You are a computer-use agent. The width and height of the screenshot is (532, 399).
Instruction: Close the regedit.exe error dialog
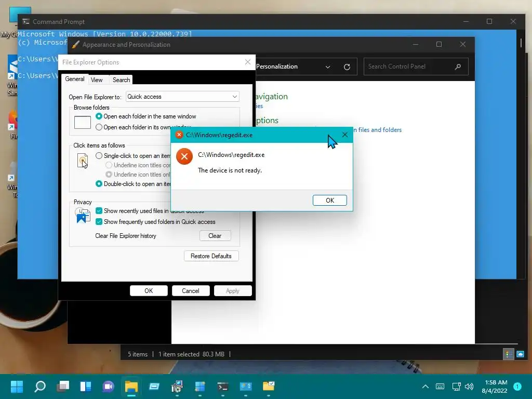click(345, 135)
